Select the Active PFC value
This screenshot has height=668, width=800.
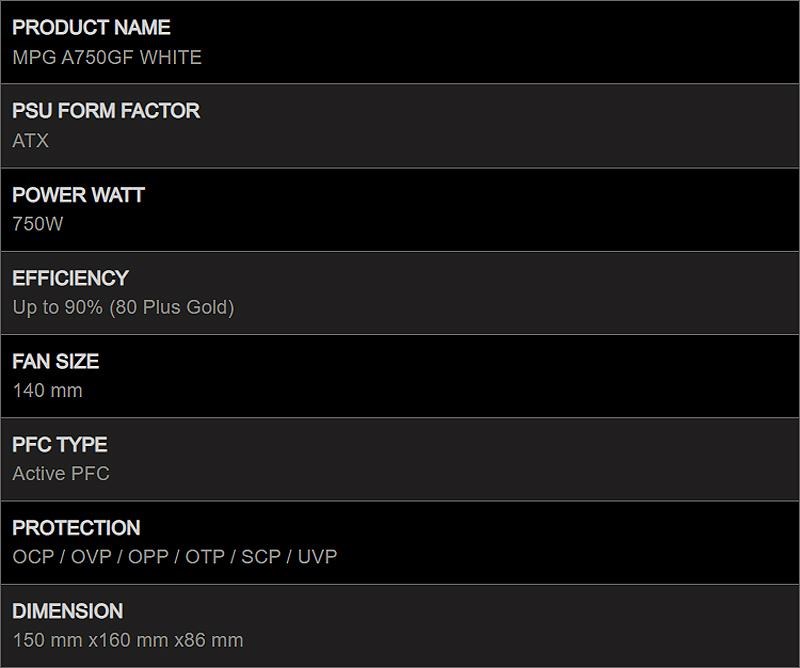(61, 474)
